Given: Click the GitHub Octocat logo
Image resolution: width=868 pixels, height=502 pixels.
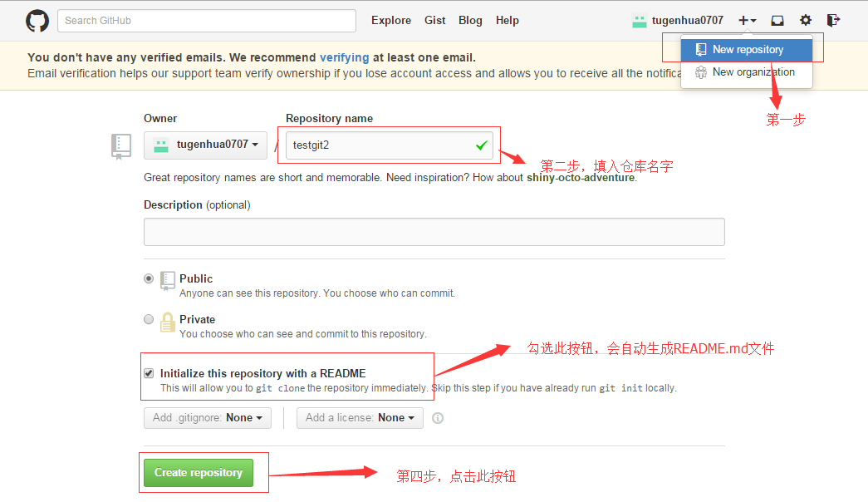Looking at the screenshot, I should (37, 21).
